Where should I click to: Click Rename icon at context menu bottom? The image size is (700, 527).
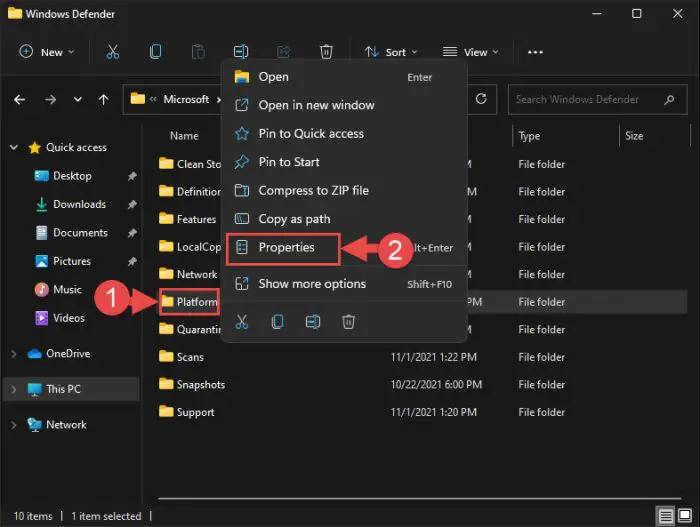point(312,322)
